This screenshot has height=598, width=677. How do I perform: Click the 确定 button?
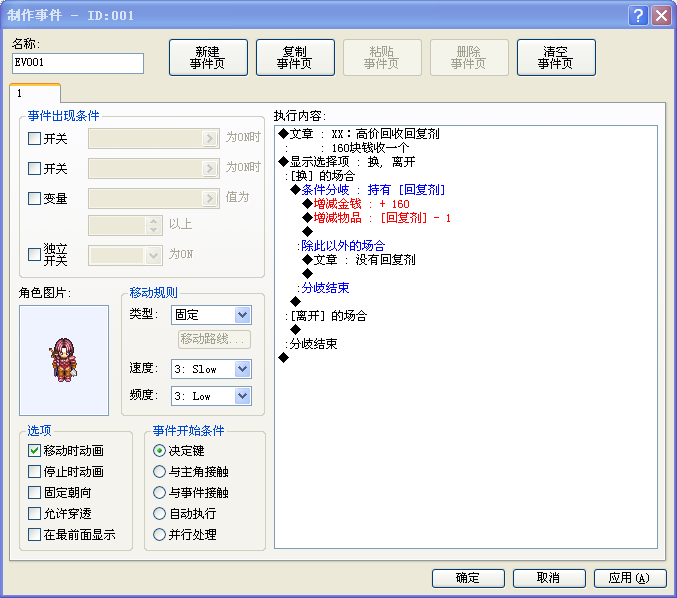468,578
